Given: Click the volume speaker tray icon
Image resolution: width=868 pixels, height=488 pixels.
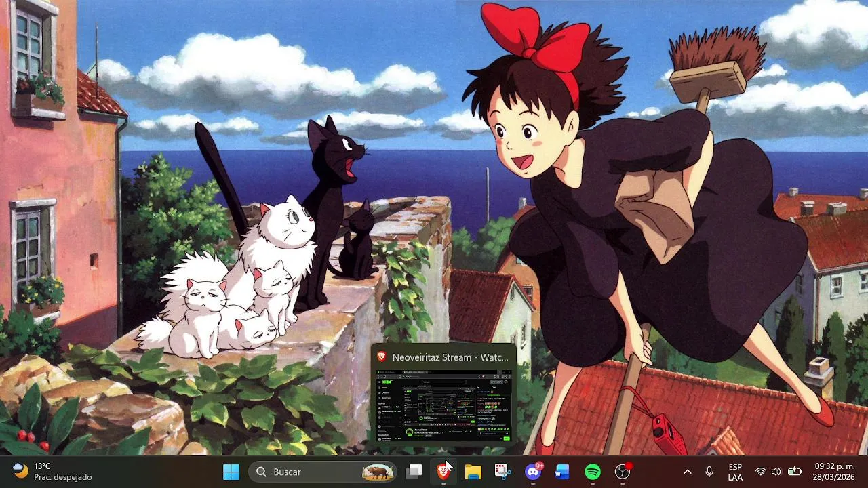Looking at the screenshot, I should 776,472.
